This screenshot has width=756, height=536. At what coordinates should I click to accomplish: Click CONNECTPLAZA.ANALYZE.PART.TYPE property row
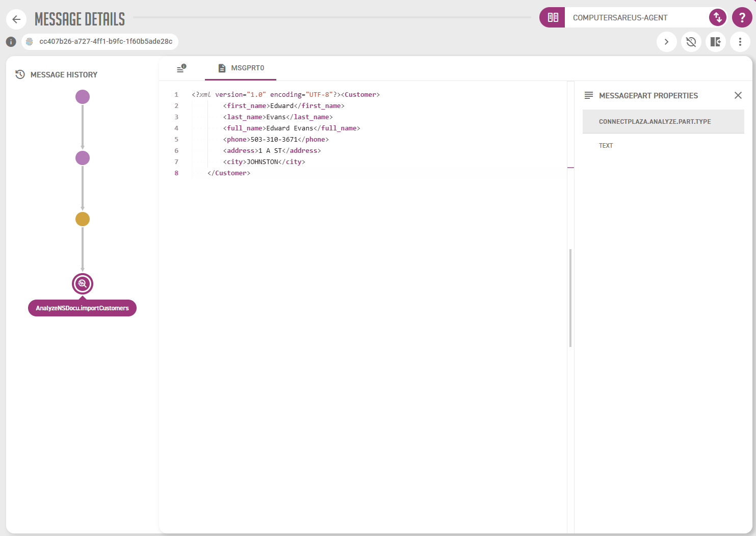[x=663, y=121]
